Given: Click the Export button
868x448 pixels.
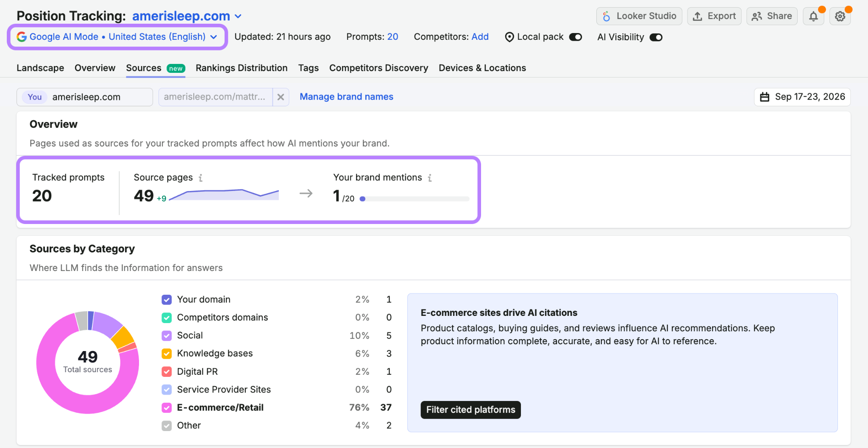Looking at the screenshot, I should [x=714, y=16].
